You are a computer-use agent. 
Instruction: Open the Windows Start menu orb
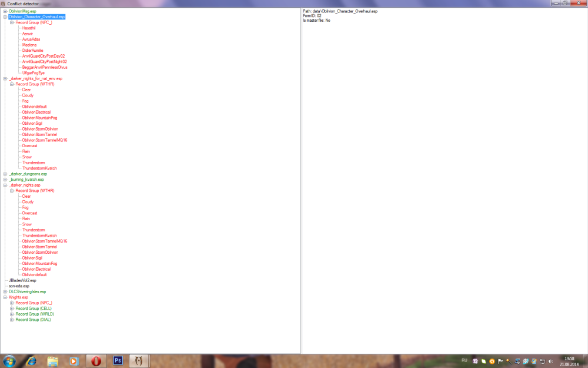tap(9, 362)
